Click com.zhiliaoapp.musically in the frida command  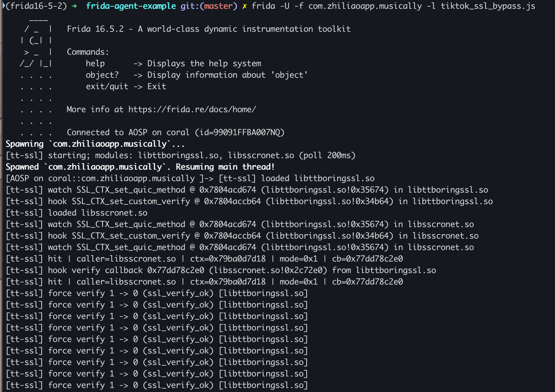coord(365,6)
